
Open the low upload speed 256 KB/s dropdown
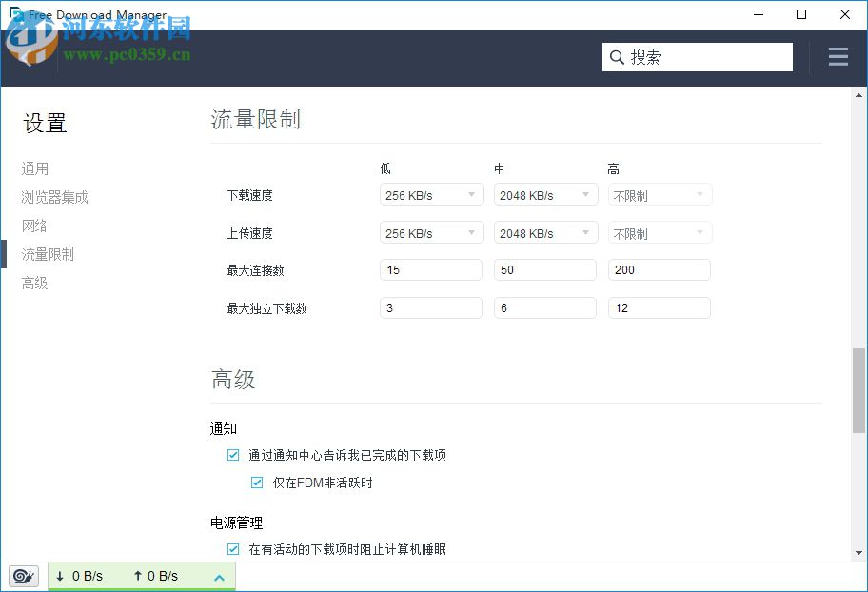click(430, 232)
